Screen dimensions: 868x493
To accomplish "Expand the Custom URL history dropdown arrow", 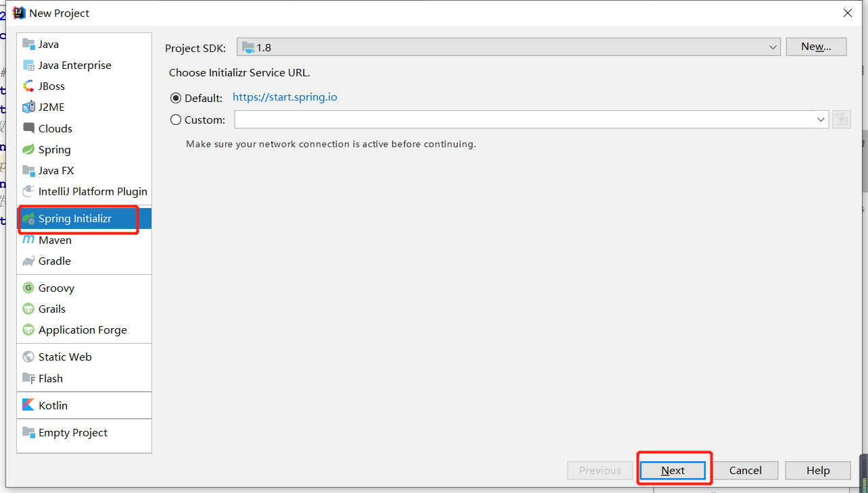I will (x=821, y=120).
